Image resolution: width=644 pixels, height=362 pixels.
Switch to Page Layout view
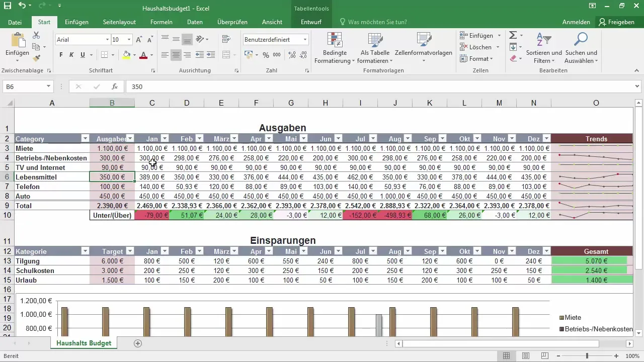click(525, 355)
